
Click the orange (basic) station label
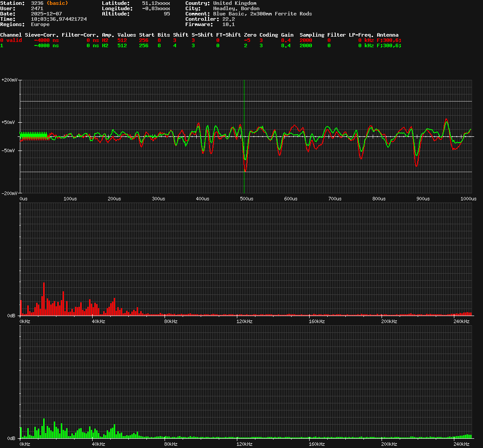point(57,3)
